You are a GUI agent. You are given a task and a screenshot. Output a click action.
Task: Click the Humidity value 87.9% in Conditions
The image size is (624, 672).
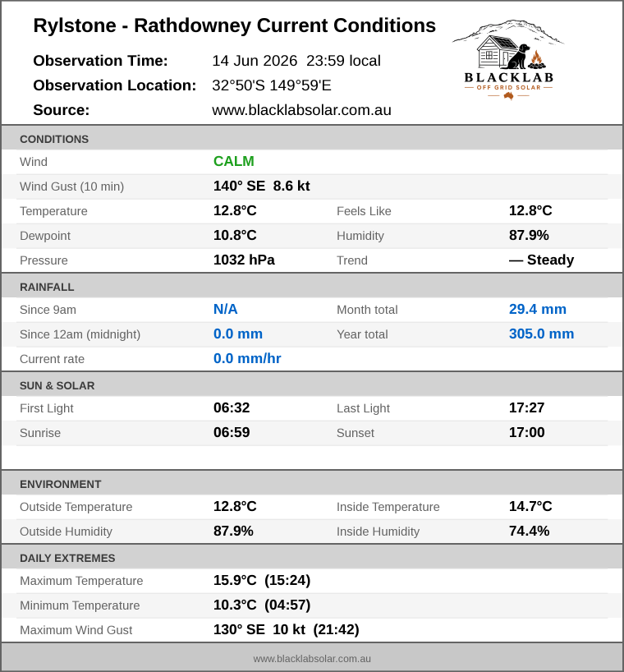point(529,235)
